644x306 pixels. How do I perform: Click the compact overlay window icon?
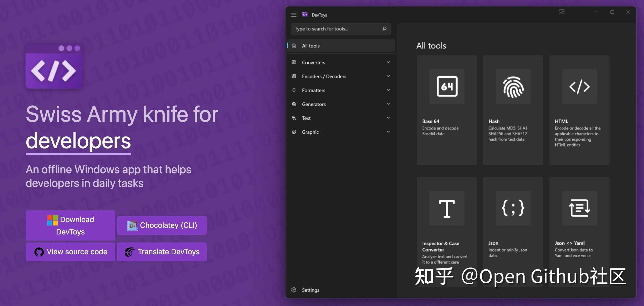[562, 12]
